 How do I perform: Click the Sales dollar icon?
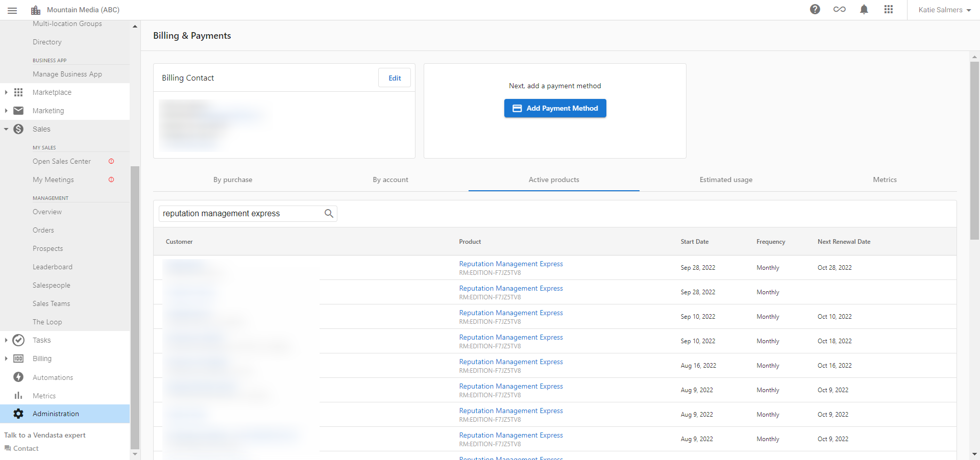point(18,129)
